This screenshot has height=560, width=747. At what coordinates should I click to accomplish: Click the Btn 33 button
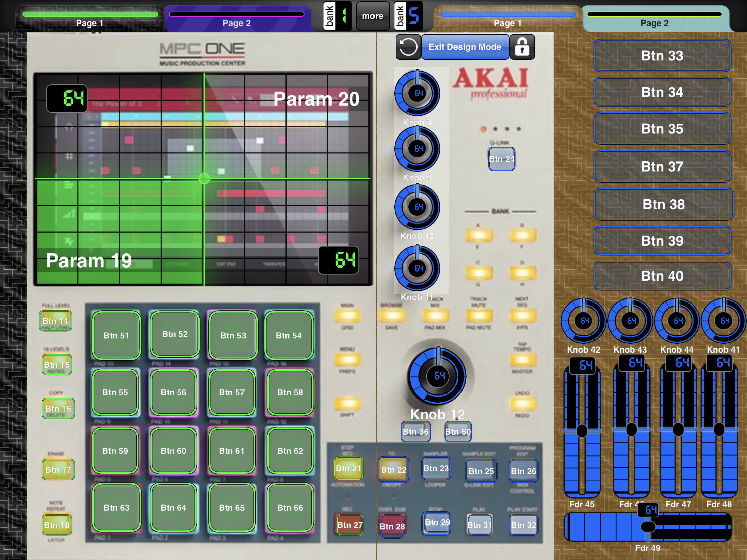[x=662, y=56]
